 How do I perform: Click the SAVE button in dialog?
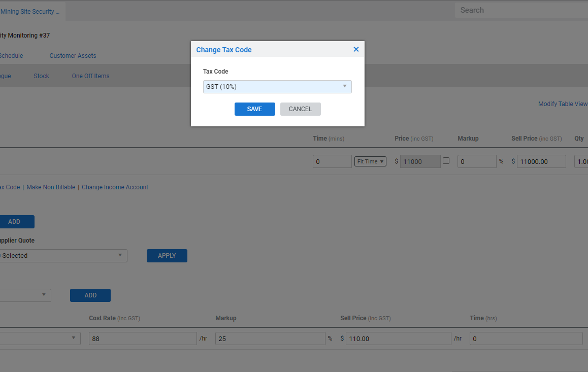[254, 109]
